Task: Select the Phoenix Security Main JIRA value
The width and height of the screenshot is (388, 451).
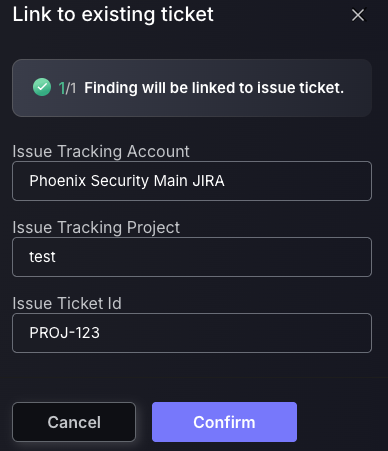Action: [127, 181]
